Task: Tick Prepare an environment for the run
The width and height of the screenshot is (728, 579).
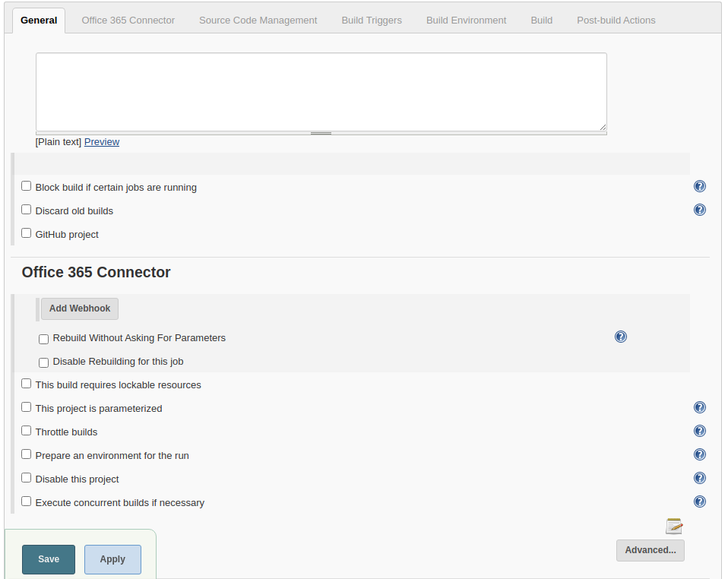Action: (27, 454)
